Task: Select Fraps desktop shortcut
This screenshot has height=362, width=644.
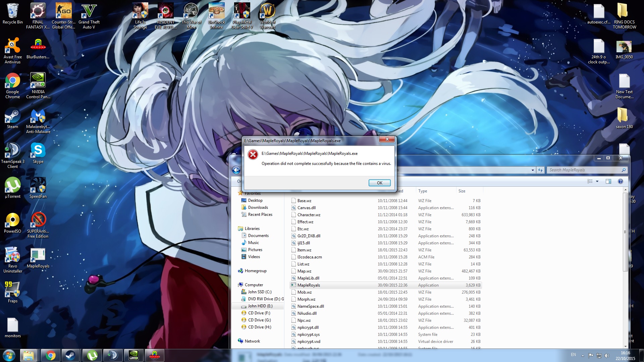Action: [12, 293]
